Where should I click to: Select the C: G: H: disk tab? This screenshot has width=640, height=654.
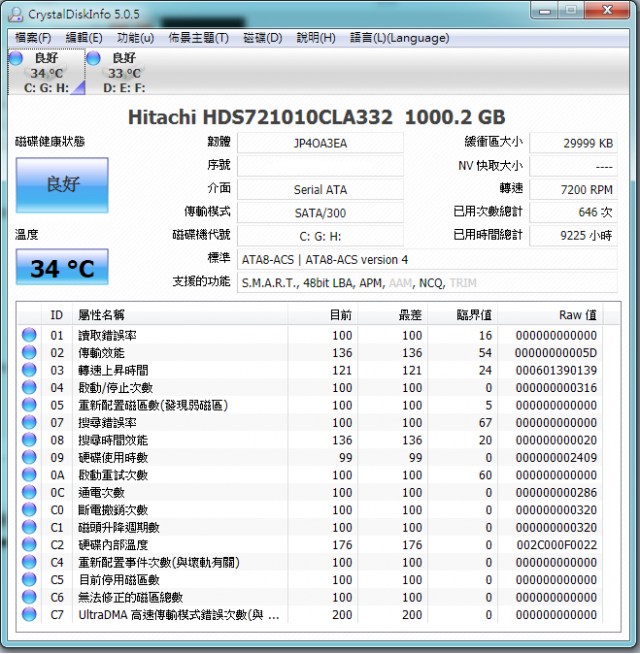pyautogui.click(x=47, y=72)
